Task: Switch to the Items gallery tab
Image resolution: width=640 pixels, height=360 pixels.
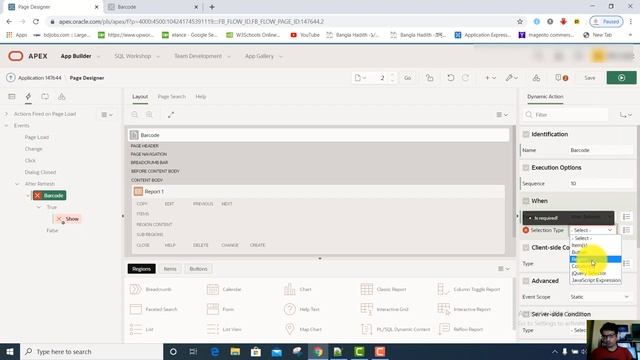Action: [170, 269]
